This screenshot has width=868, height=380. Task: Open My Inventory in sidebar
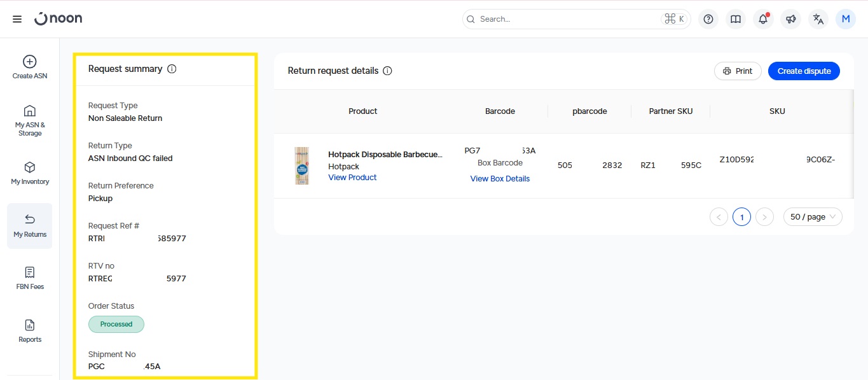[x=30, y=172]
